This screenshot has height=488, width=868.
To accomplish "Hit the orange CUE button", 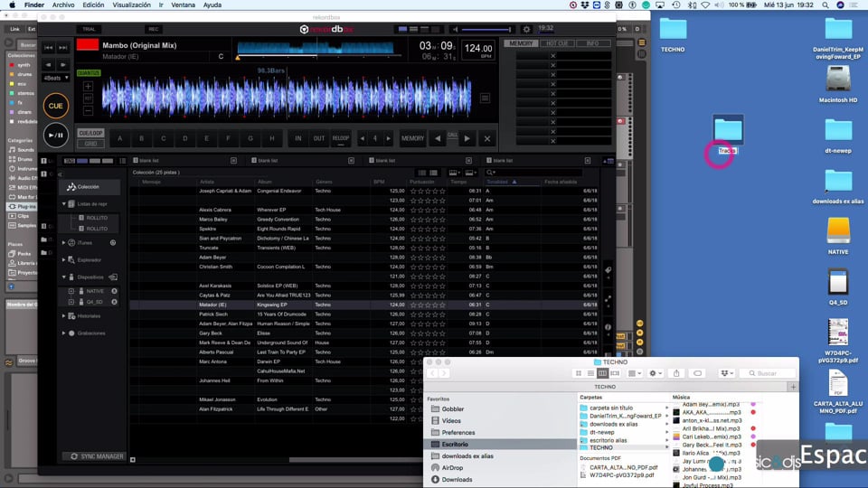I will pyautogui.click(x=55, y=106).
